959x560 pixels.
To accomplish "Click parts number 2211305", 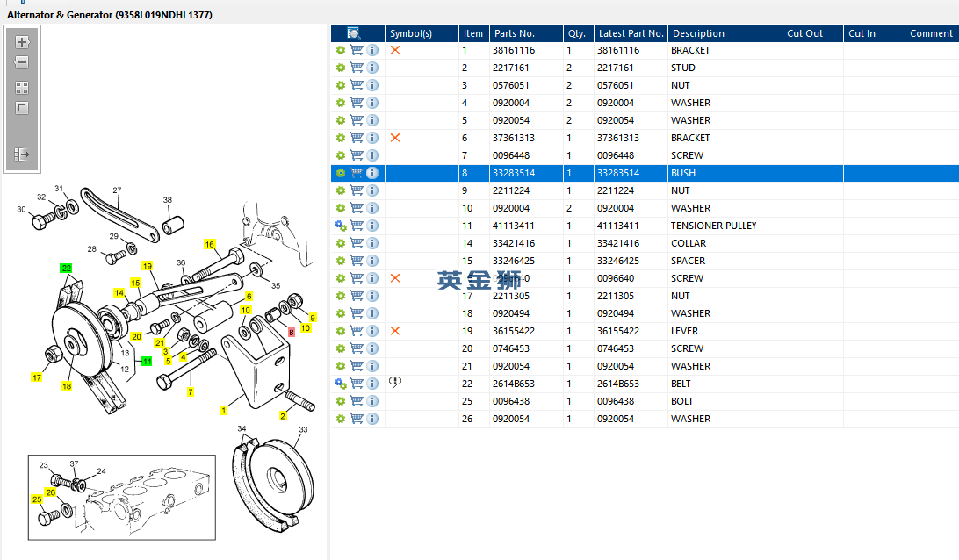I will (x=511, y=296).
